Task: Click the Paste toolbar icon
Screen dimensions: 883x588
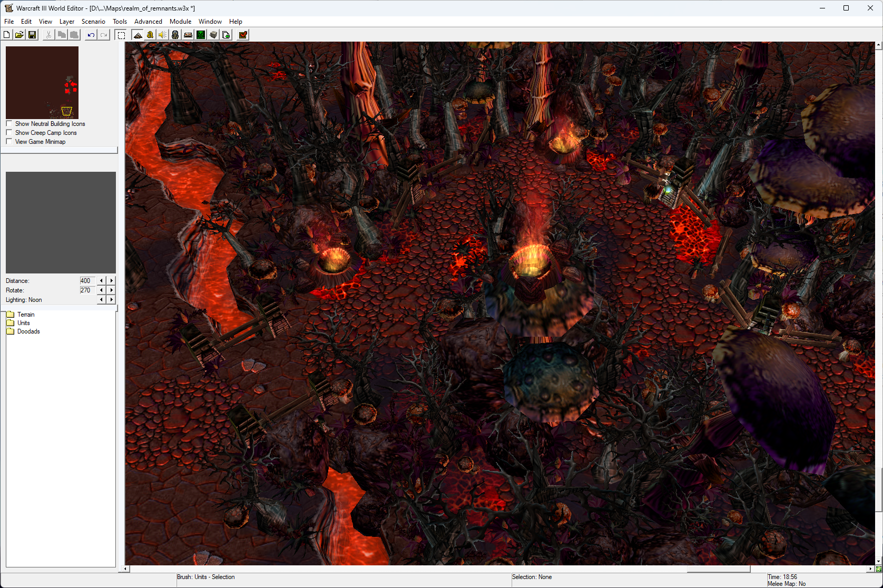Action: click(x=74, y=35)
